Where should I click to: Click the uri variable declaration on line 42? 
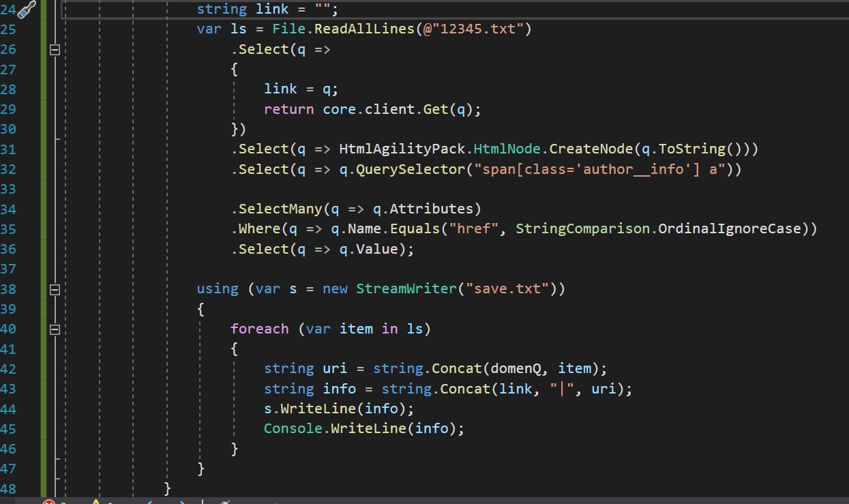[x=336, y=368]
